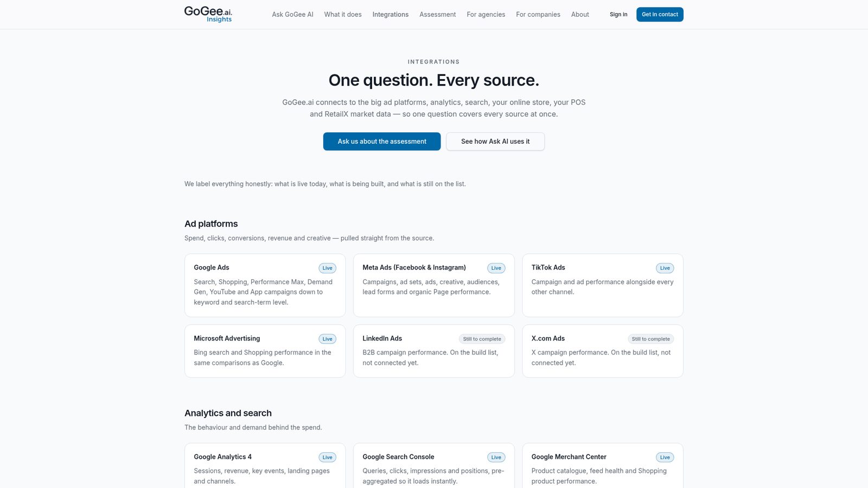
Task: Click the Google Merchant Center card title
Action: pyautogui.click(x=569, y=457)
